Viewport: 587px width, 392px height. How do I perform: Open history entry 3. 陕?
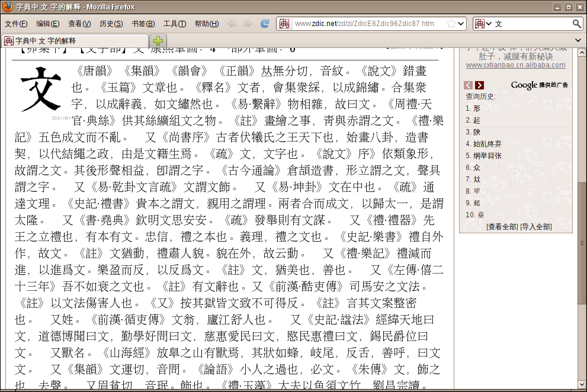point(473,132)
